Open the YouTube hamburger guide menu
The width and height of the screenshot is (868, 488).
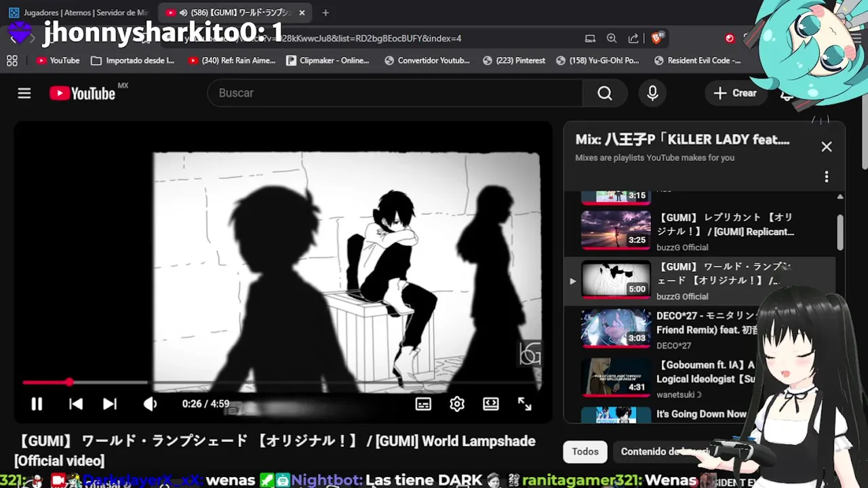pyautogui.click(x=24, y=94)
